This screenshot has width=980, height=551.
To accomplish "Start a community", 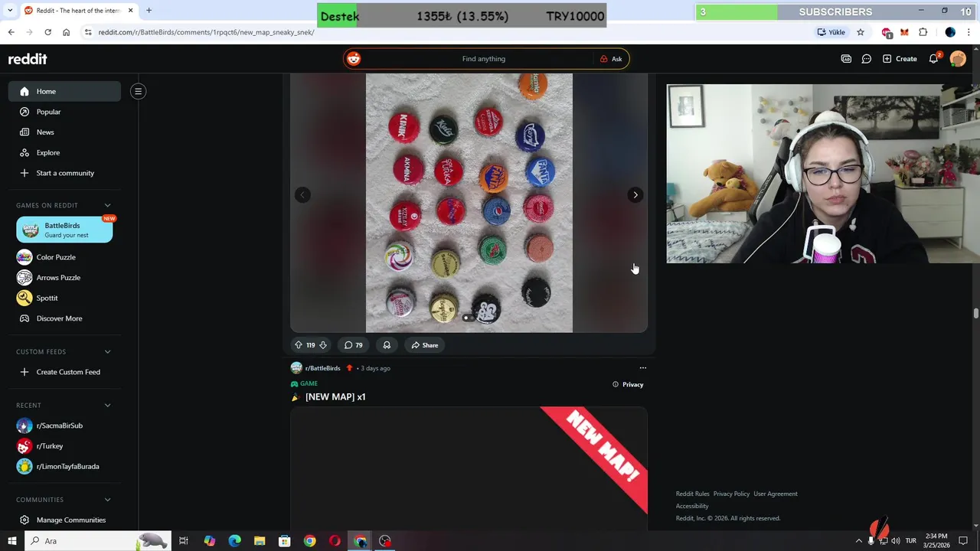I will 64,173.
